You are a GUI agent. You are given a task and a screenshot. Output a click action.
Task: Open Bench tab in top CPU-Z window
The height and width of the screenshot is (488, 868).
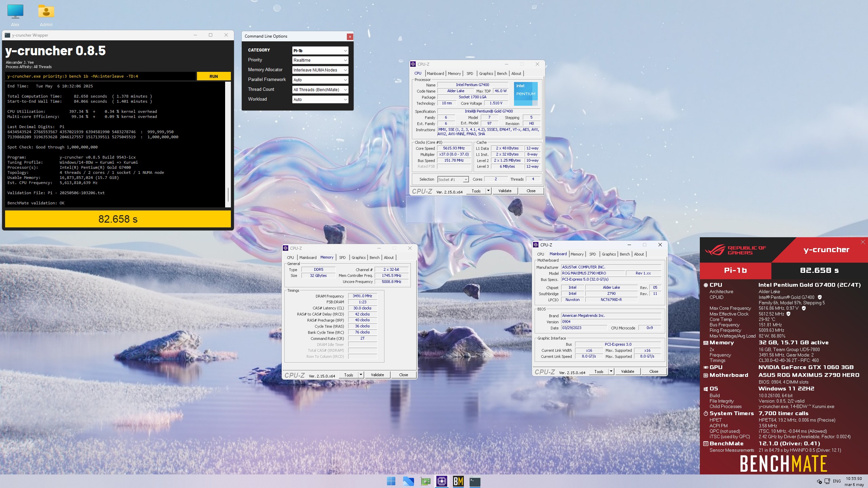pyautogui.click(x=502, y=74)
